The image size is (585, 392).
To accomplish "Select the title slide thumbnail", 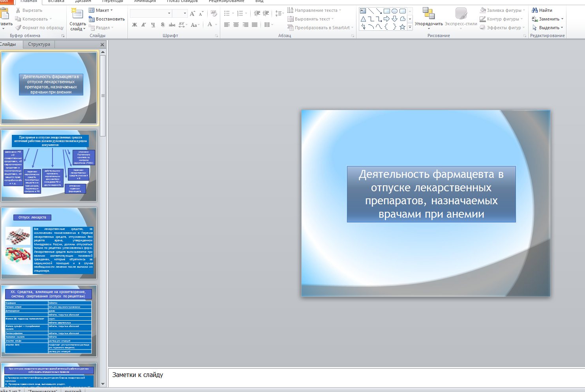I will point(49,88).
